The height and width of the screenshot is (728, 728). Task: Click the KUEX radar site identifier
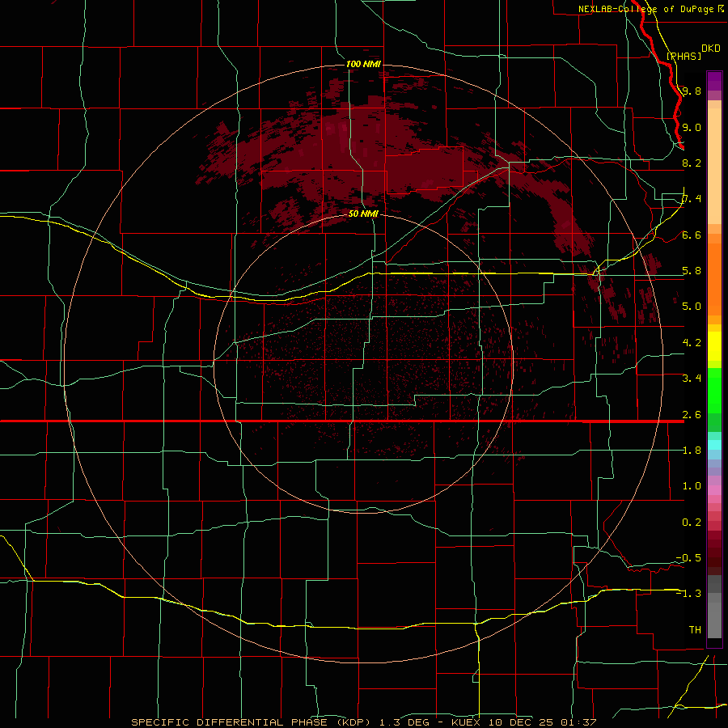click(x=467, y=722)
